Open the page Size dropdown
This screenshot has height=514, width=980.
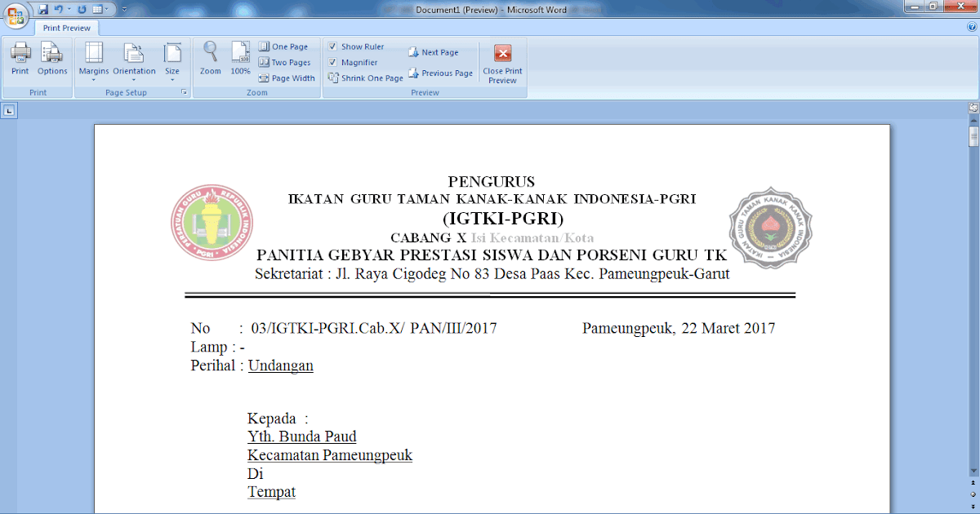pos(172,62)
